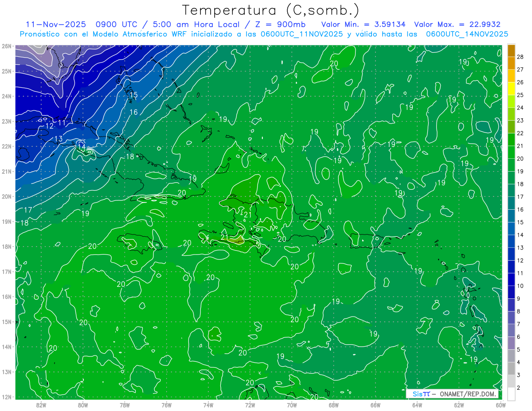Screen dimensions: 532x411
Task: Click the colorbar scale label 27
Action: [x=520, y=69]
